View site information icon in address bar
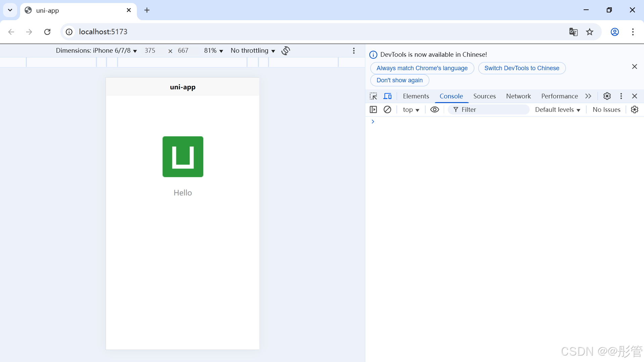The height and width of the screenshot is (362, 644). 69,32
